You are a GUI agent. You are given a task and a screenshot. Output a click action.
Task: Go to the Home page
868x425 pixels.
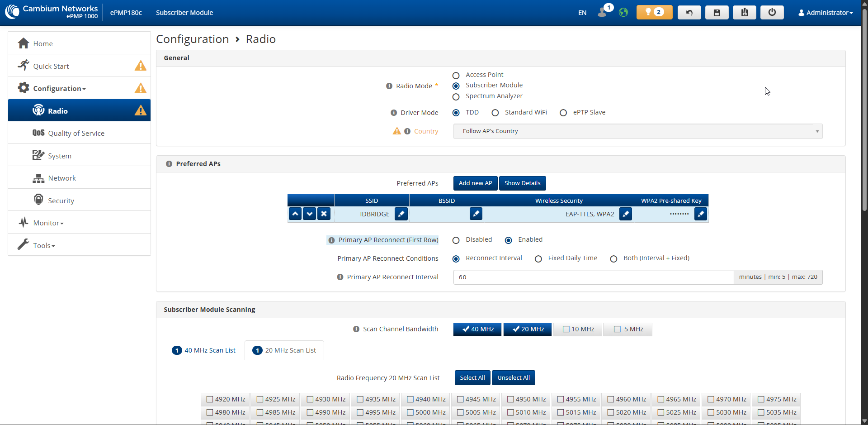point(43,43)
